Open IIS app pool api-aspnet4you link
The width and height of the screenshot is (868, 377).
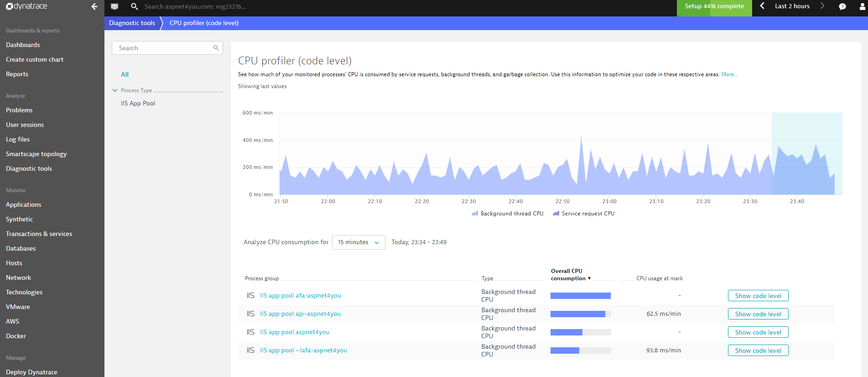pos(301,314)
